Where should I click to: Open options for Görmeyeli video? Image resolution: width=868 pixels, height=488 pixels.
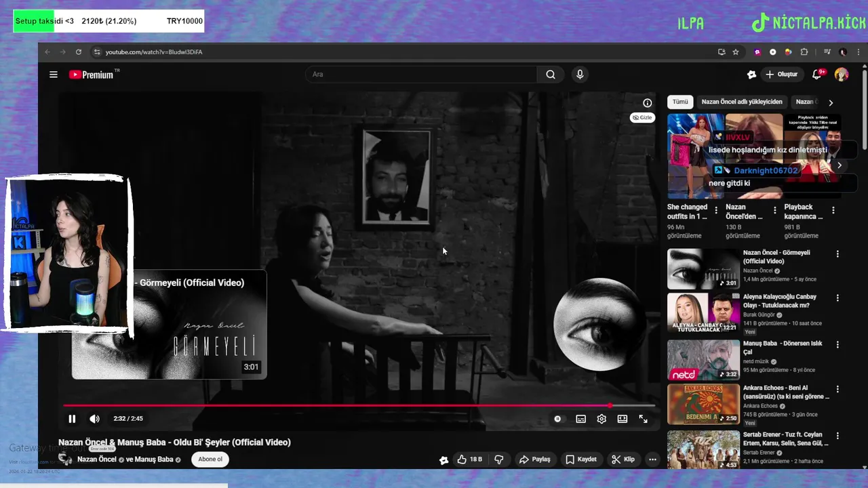[837, 254]
